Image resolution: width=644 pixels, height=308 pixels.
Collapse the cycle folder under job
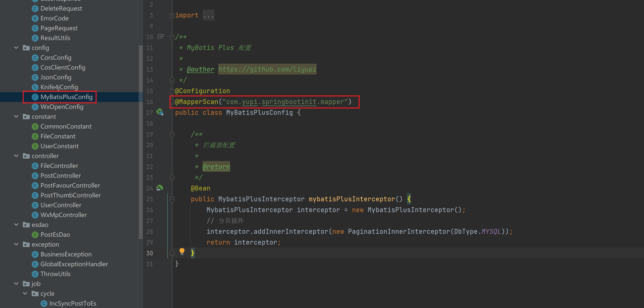tap(25, 293)
